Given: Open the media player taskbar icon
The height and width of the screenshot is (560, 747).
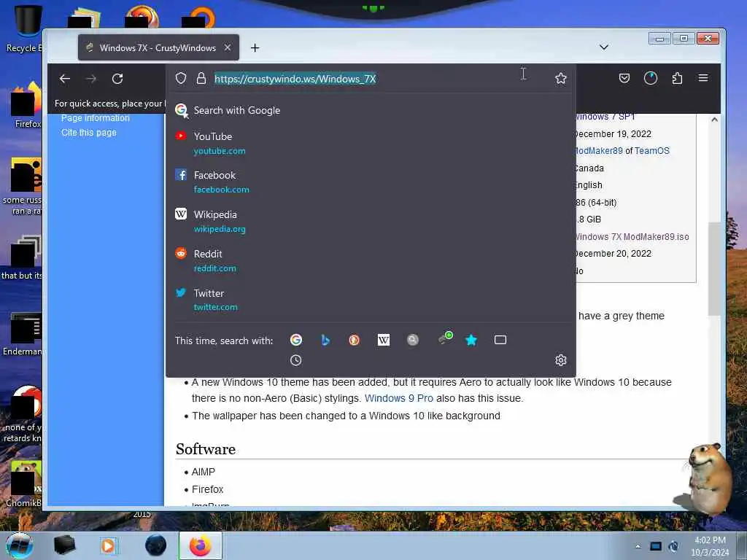Looking at the screenshot, I should [x=108, y=545].
